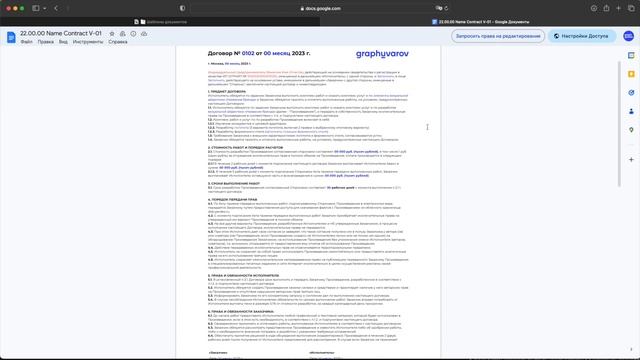Open Google Calendar in side panel
The height and width of the screenshot is (360, 640).
coord(631,55)
